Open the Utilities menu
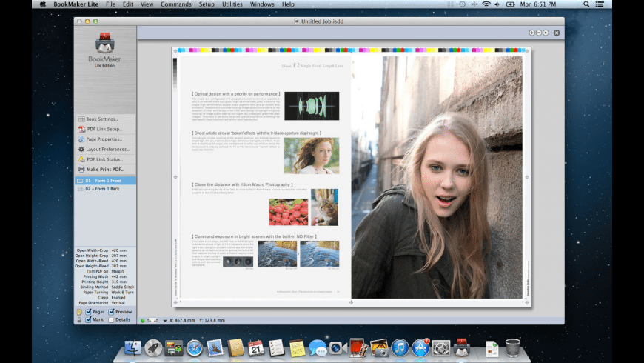Viewport: 644px width, 363px height. 232,4
